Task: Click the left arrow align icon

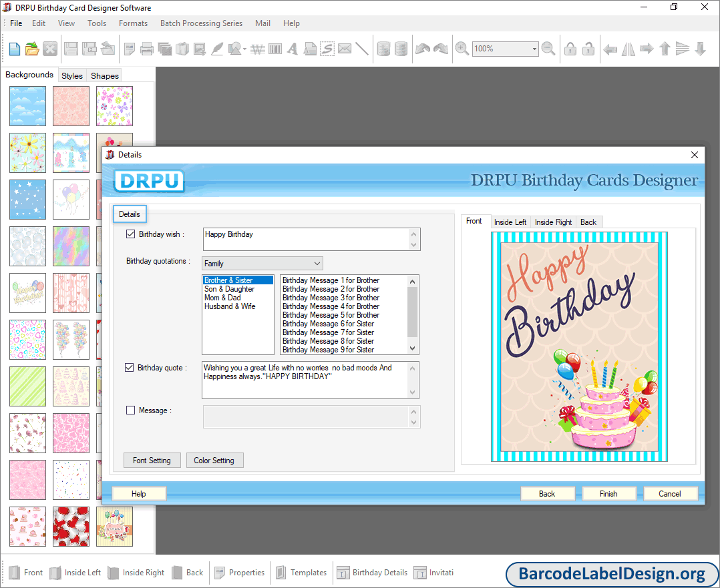Action: click(610, 49)
